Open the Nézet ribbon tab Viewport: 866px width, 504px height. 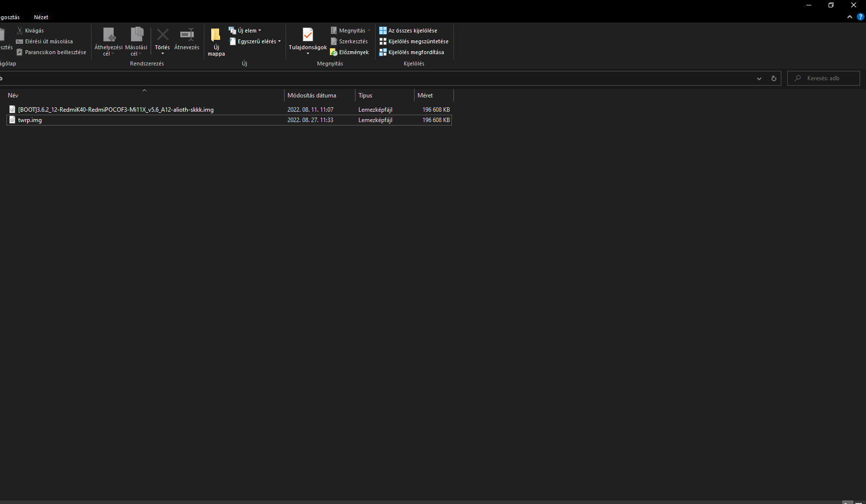(x=41, y=17)
